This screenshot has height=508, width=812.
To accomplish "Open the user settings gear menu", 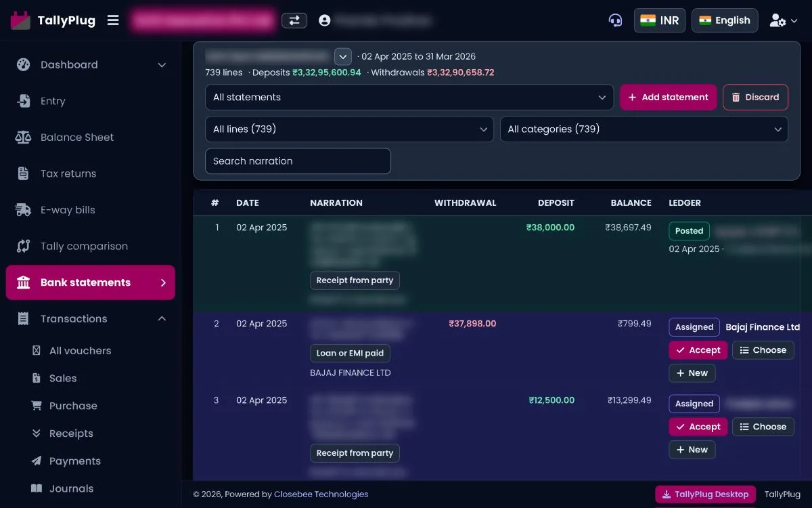I will [784, 20].
